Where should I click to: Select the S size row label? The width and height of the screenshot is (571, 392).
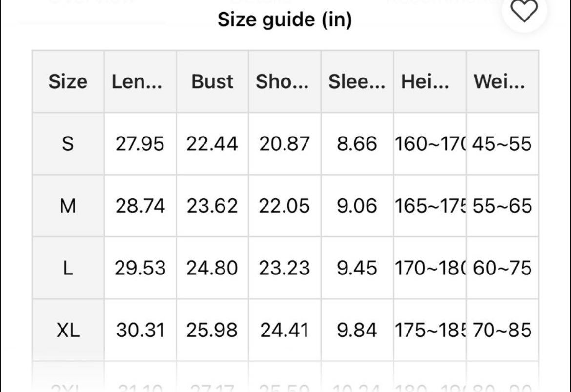click(x=68, y=144)
